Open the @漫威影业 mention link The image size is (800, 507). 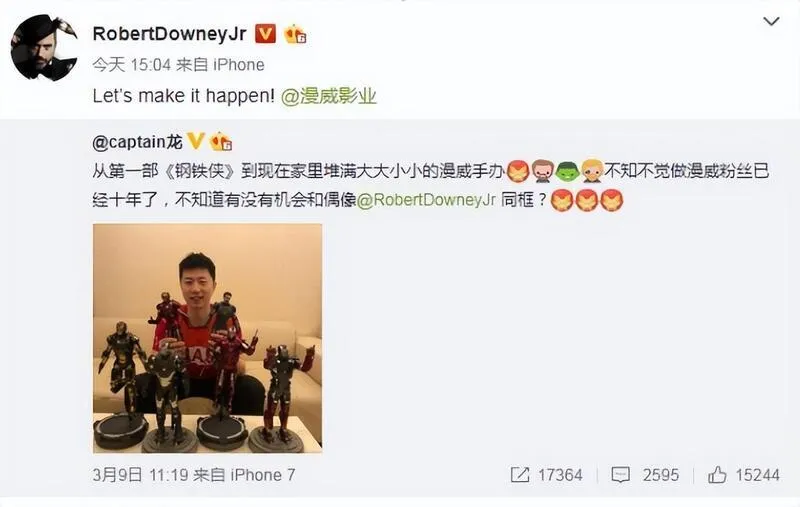[329, 96]
